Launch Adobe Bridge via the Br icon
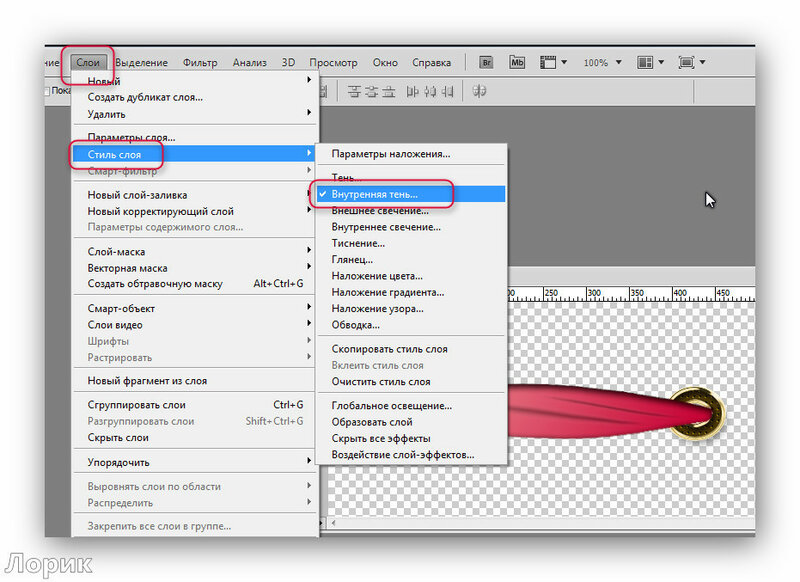The height and width of the screenshot is (582, 800). (x=486, y=62)
